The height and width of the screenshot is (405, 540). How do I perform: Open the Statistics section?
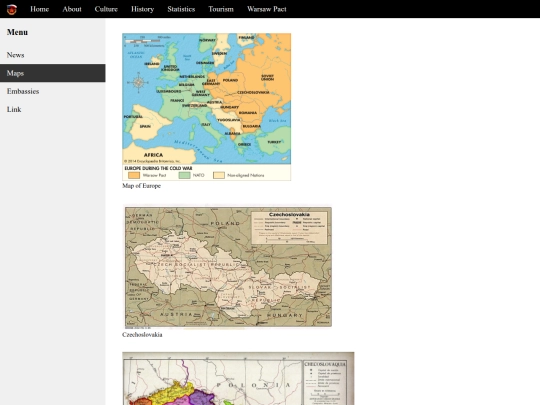click(x=181, y=9)
